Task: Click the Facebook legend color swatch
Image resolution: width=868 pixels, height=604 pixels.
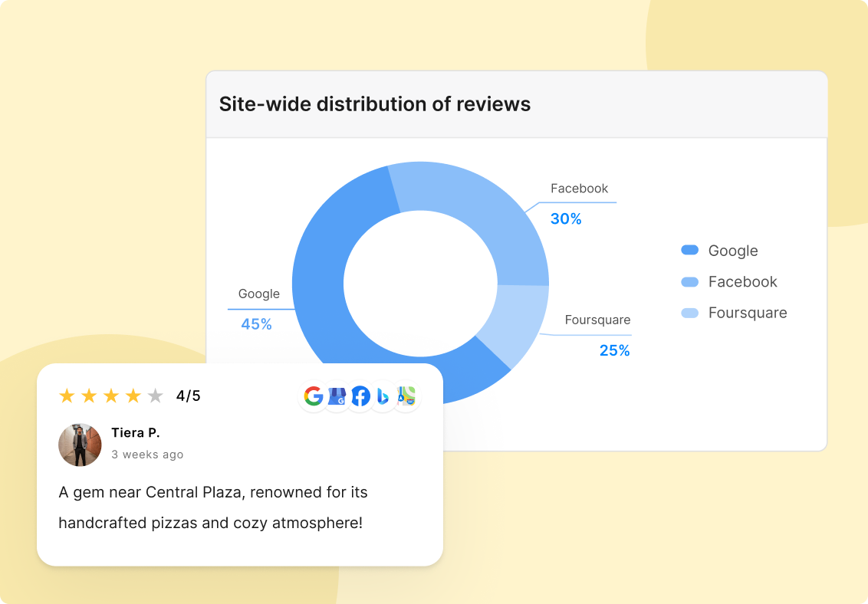Action: (x=690, y=281)
